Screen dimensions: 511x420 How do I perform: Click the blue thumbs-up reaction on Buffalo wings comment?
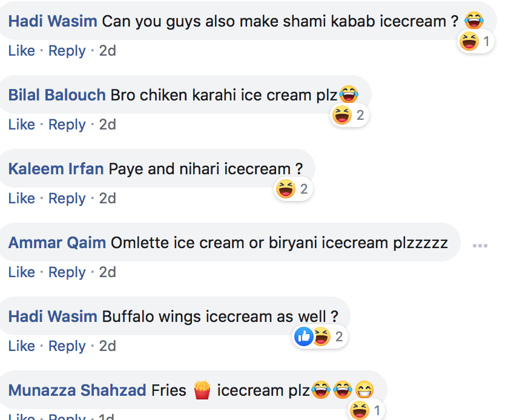304,336
